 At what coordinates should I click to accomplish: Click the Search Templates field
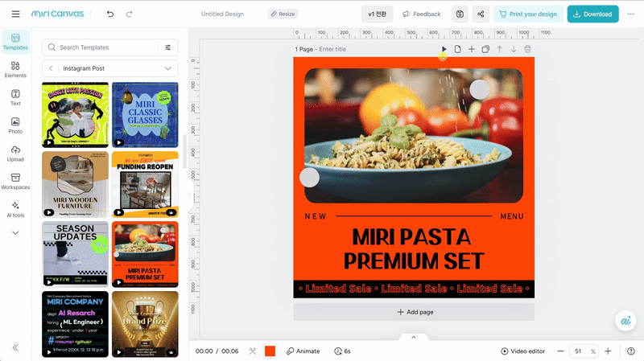pyautogui.click(x=105, y=47)
